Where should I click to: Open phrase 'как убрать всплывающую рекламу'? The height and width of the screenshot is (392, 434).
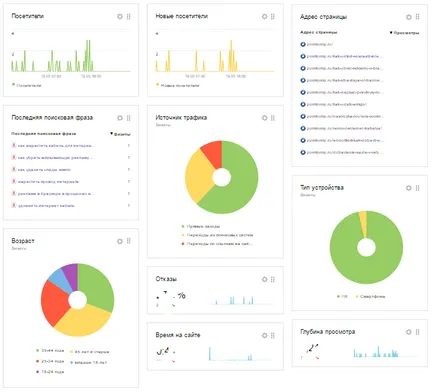click(56, 158)
